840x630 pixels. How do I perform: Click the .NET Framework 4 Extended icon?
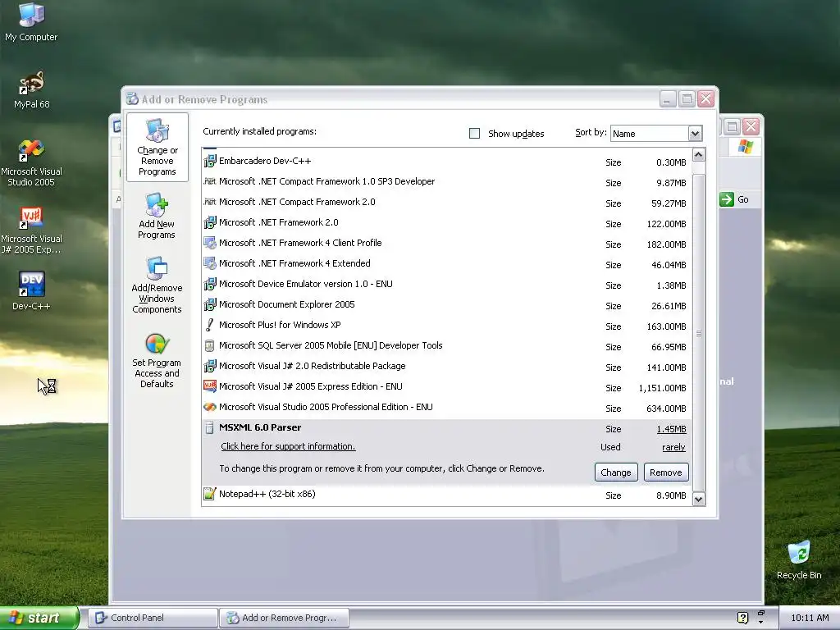coord(209,263)
